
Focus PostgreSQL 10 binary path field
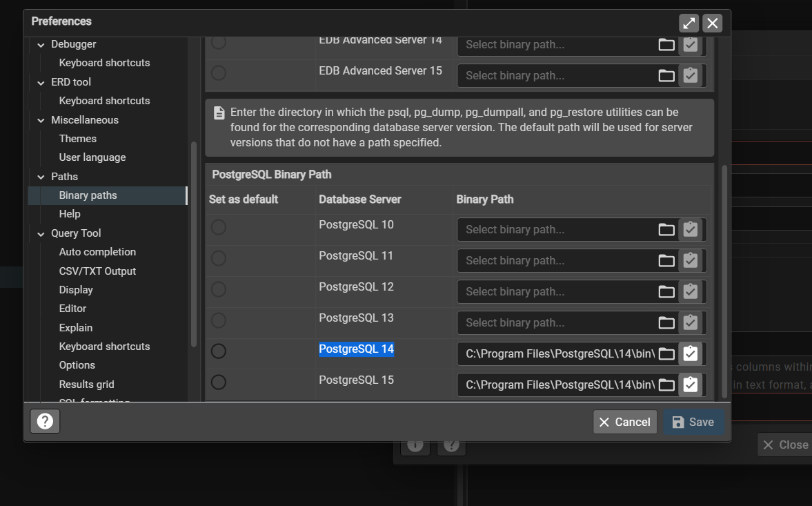point(560,229)
